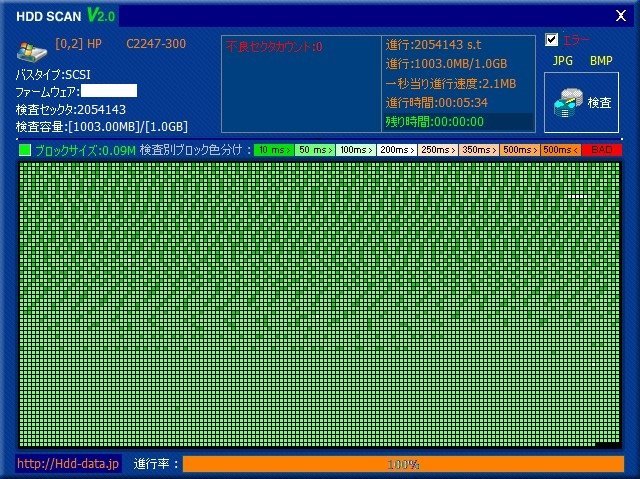Click the 進行:2054143 s.t text
This screenshot has height=479, width=640.
tap(433, 44)
